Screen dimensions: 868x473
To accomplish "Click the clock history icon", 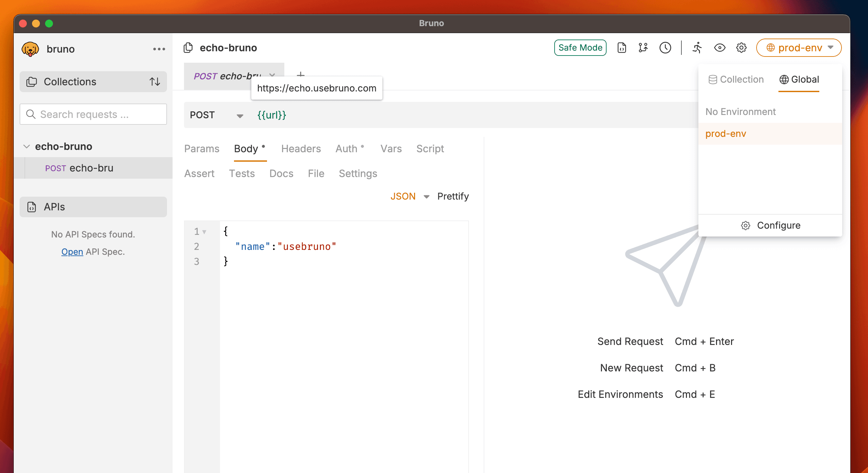I will point(665,48).
